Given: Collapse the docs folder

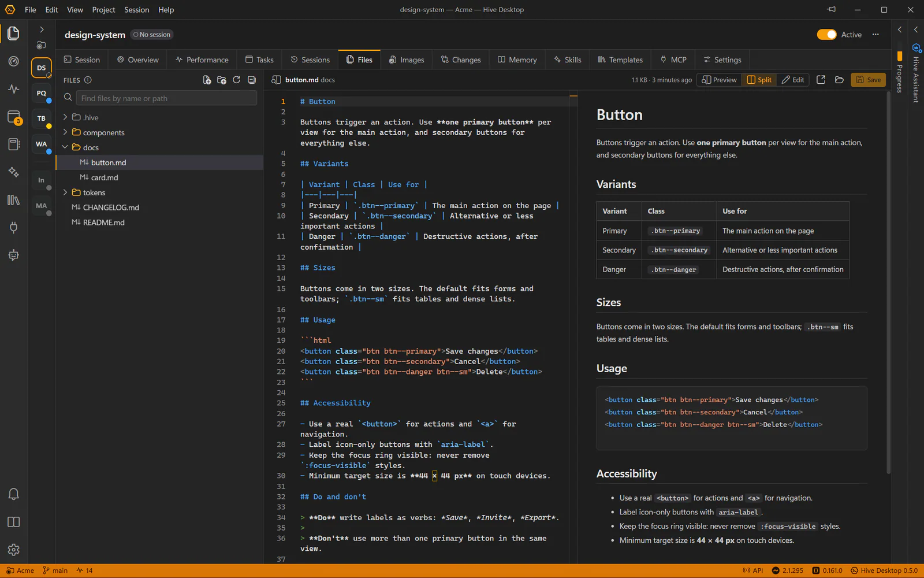Looking at the screenshot, I should click(65, 147).
